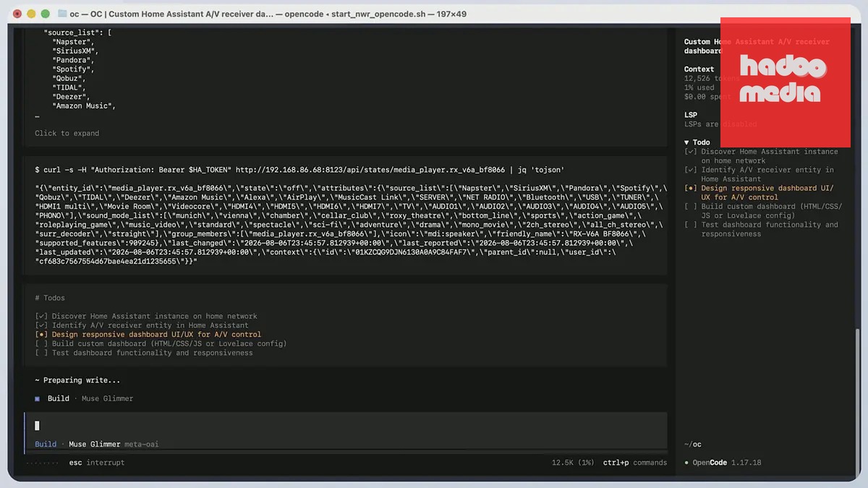The image size is (868, 488).
Task: Click the 12.5K (1%) token usage indicator
Action: [573, 463]
